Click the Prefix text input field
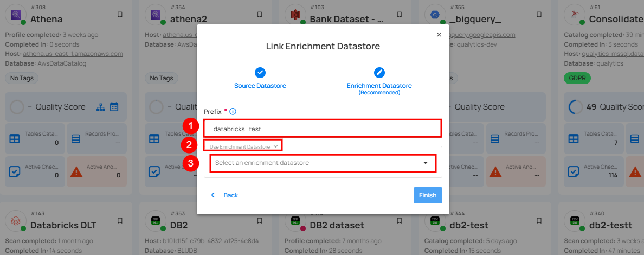Viewport: 644px width, 255px height. (x=323, y=129)
